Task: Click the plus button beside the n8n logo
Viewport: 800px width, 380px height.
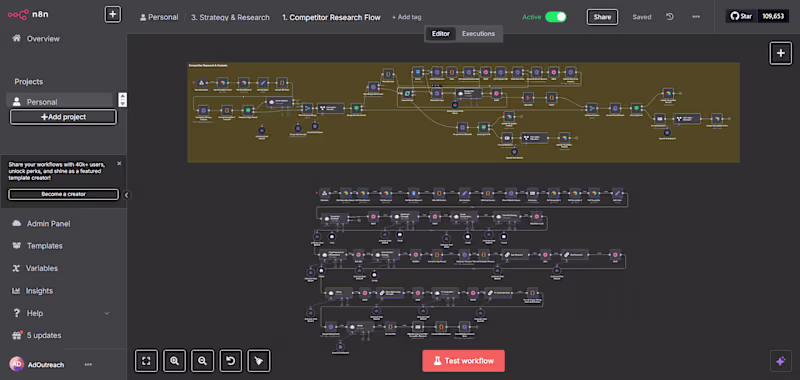Action: tap(113, 14)
